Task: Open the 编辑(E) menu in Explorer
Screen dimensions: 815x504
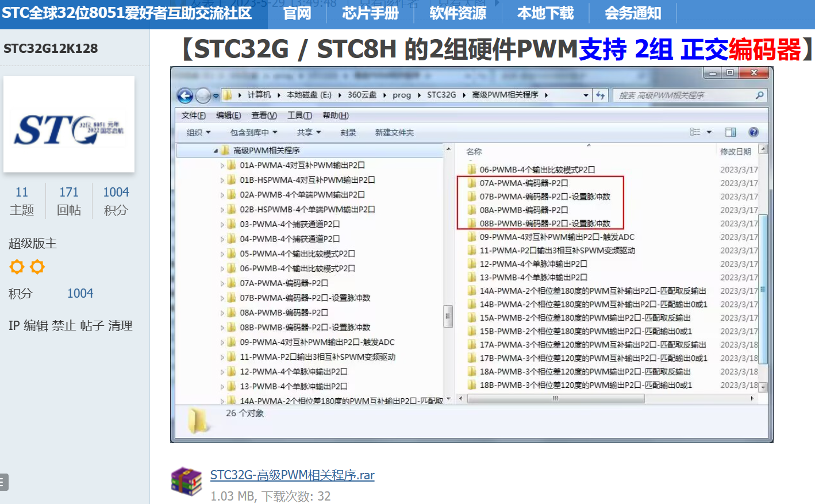Action: pos(228,116)
